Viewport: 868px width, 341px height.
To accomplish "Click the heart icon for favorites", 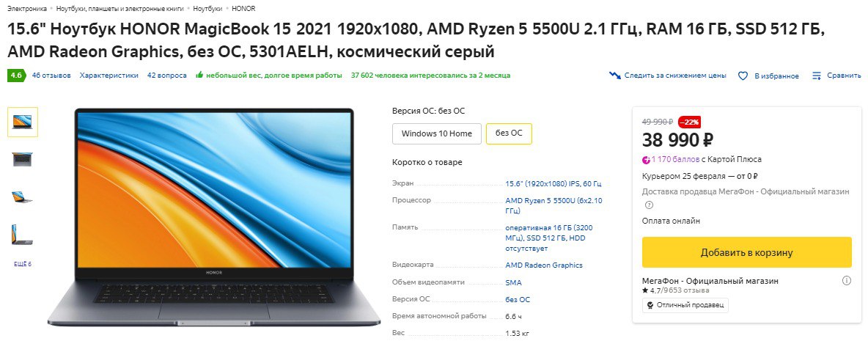I will pyautogui.click(x=743, y=76).
